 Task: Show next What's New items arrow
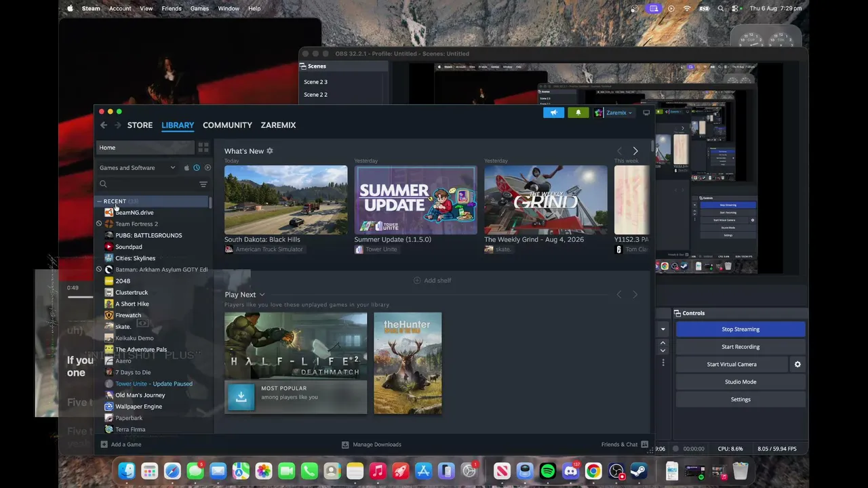pos(635,150)
